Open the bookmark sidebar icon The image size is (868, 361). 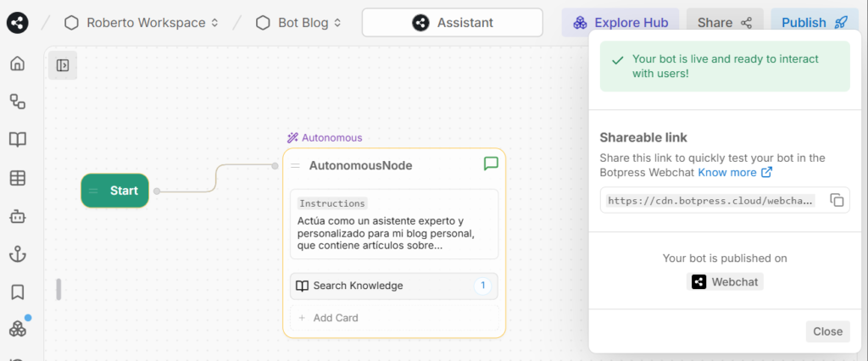click(x=18, y=292)
